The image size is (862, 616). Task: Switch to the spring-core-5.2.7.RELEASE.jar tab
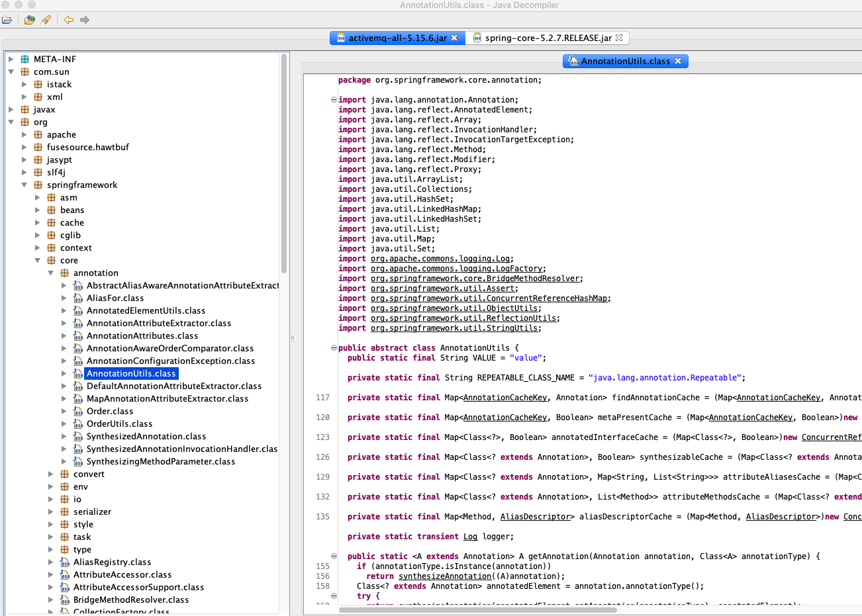point(550,38)
